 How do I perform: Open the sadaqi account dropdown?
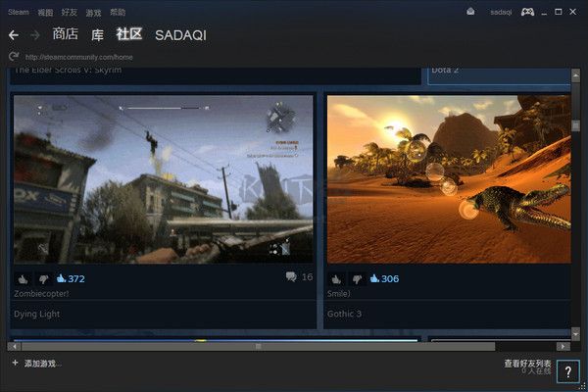pos(501,13)
